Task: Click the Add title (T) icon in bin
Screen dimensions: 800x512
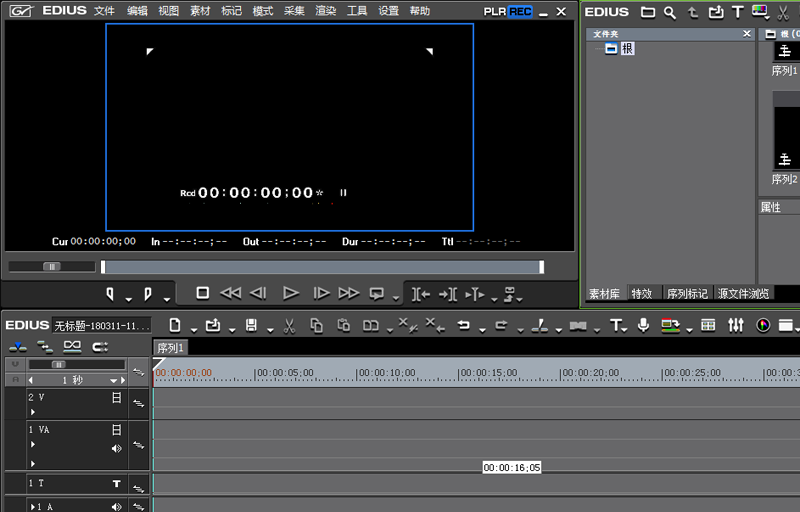Action: (x=738, y=12)
